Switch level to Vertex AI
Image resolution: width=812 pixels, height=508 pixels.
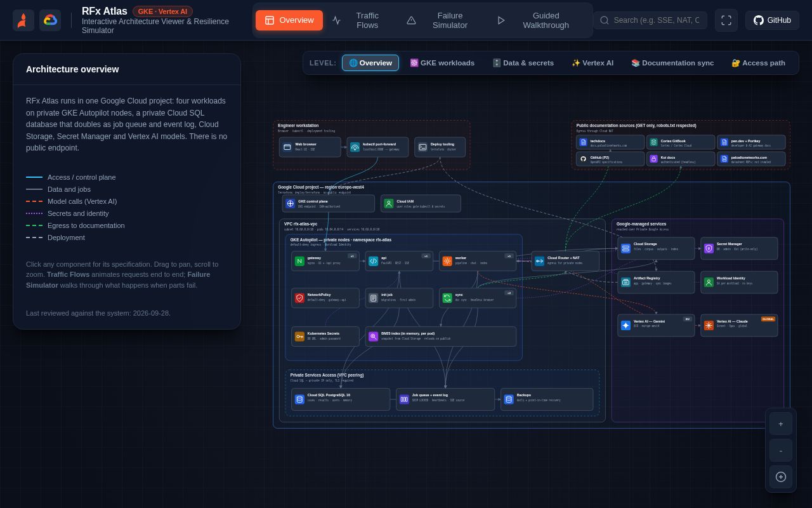593,63
